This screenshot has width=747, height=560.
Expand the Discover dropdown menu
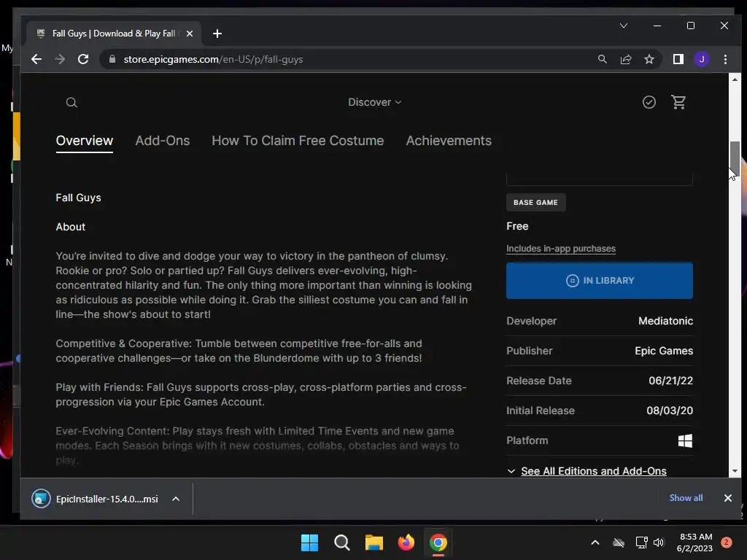click(374, 102)
